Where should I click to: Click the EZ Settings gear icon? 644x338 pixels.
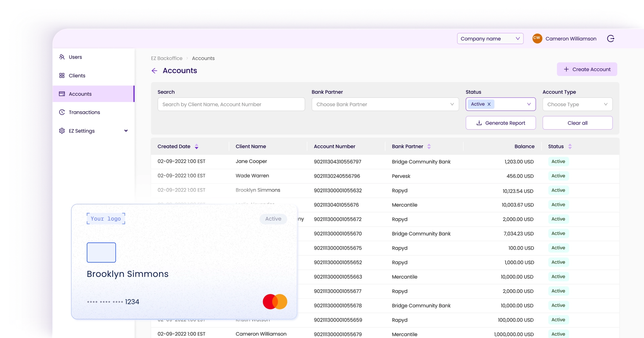tap(62, 131)
